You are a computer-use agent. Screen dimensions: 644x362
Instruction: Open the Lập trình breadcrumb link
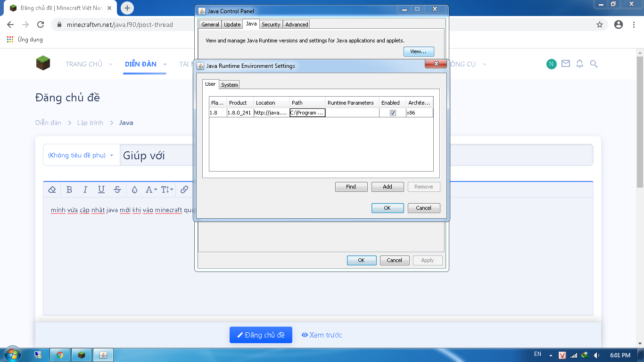(90, 123)
